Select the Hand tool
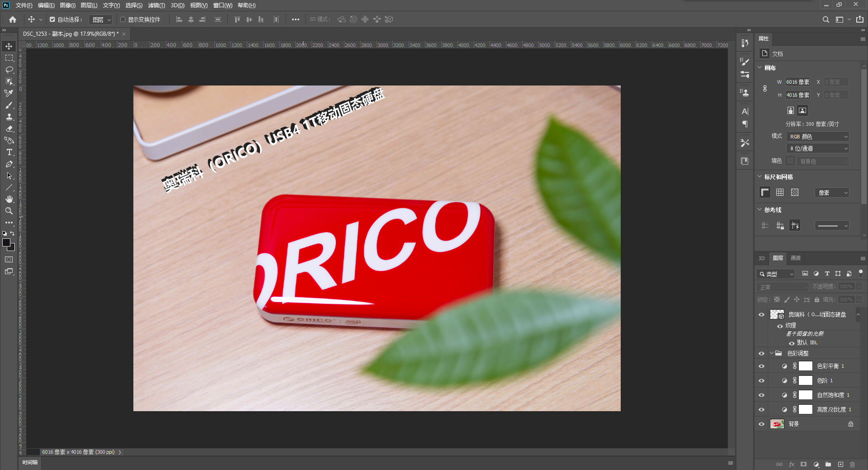This screenshot has height=470, width=868. click(9, 199)
